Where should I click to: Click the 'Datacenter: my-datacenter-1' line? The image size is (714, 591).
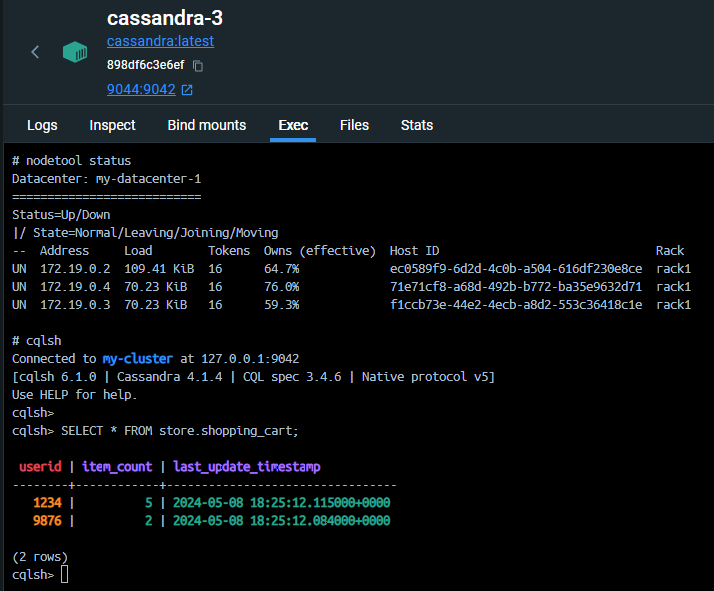pos(107,179)
